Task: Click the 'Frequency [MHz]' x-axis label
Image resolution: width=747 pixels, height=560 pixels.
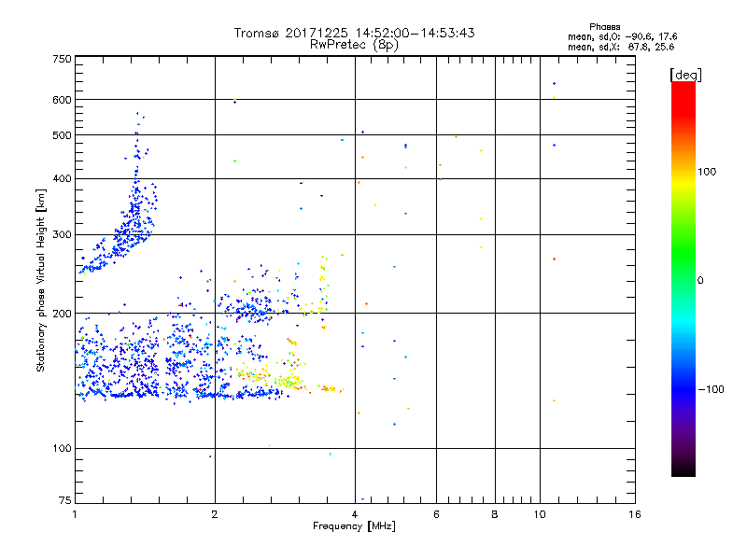Action: click(354, 526)
